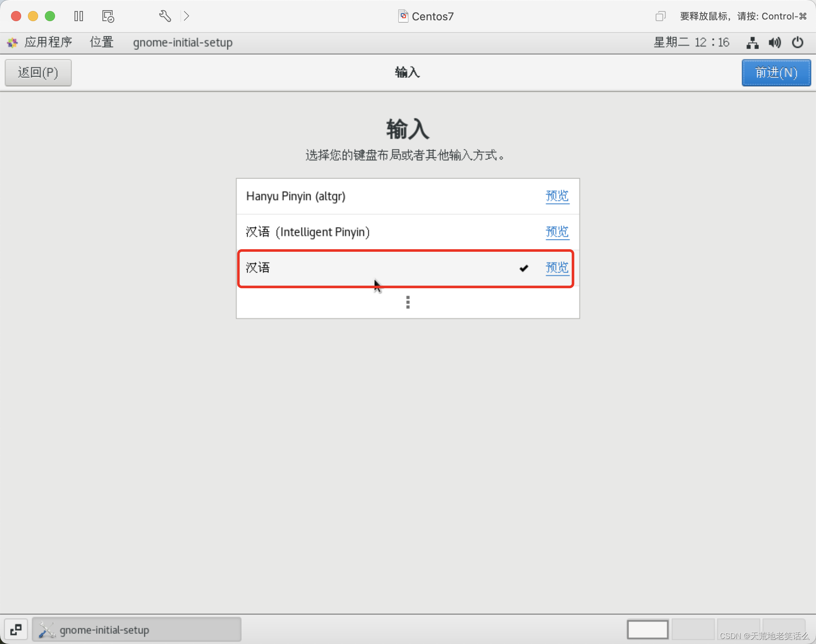Click the network status icon in top panel

click(x=752, y=43)
